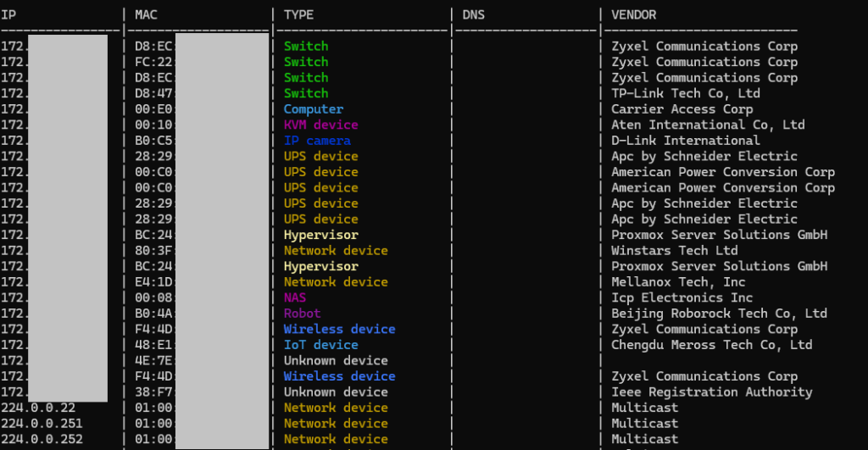Select "Network device" in the 224.0.0.22 row
The width and height of the screenshot is (868, 450).
(x=336, y=408)
